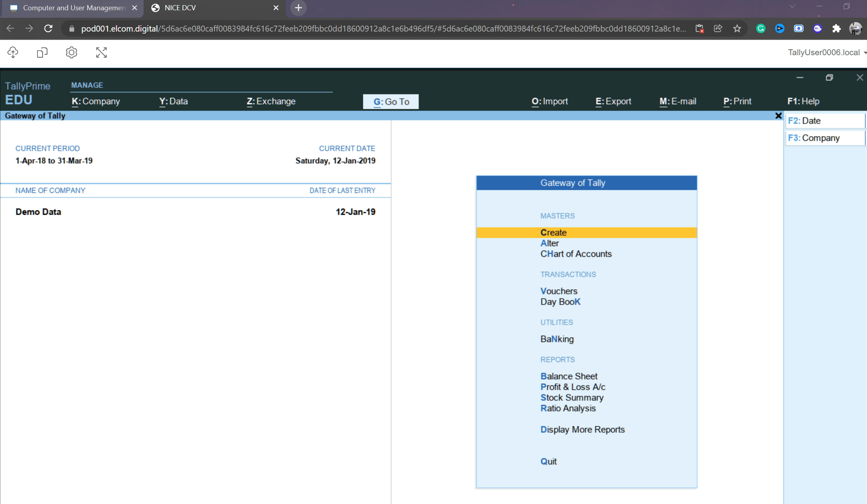Select Create under Masters
The image size is (867, 504).
click(x=586, y=233)
